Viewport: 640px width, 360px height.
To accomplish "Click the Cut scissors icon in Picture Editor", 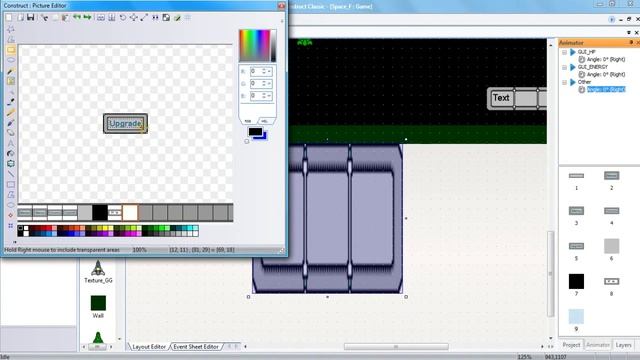I will 44,18.
